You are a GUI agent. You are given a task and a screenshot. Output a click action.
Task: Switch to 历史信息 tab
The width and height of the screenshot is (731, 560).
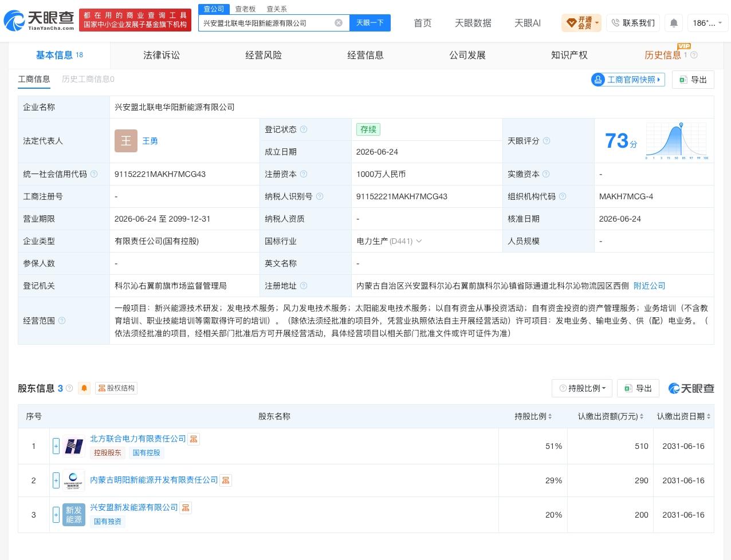(663, 55)
